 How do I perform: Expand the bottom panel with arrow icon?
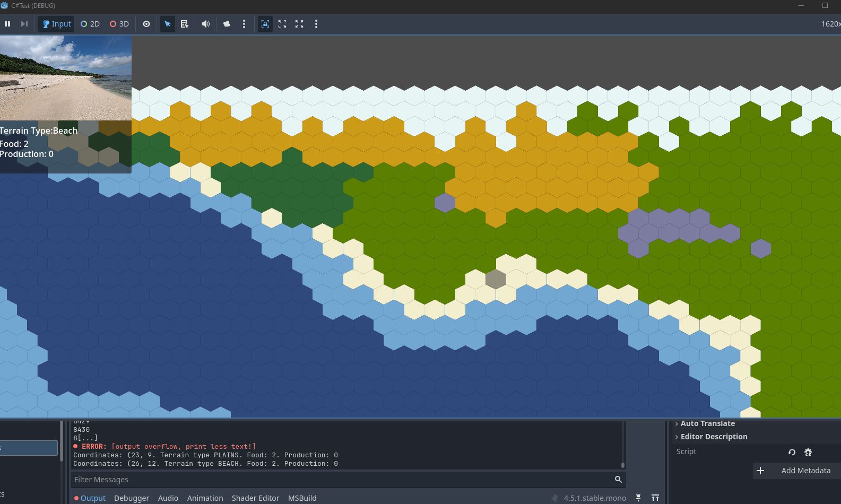point(655,498)
